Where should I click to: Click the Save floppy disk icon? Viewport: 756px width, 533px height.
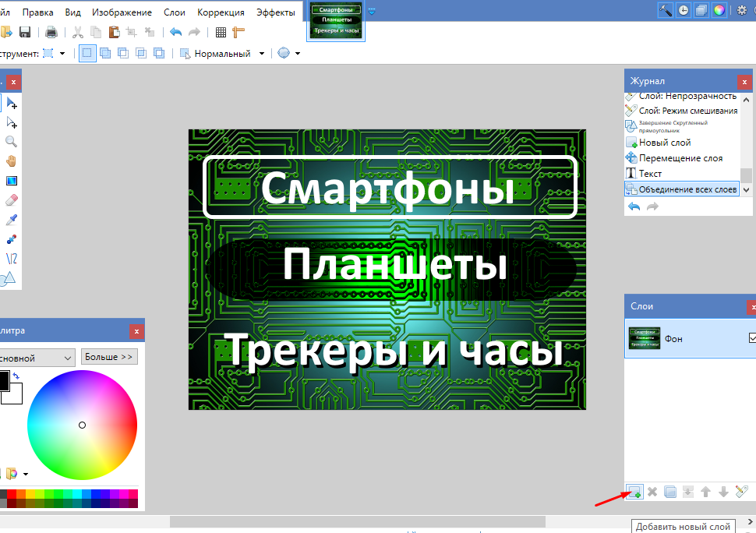tap(25, 32)
